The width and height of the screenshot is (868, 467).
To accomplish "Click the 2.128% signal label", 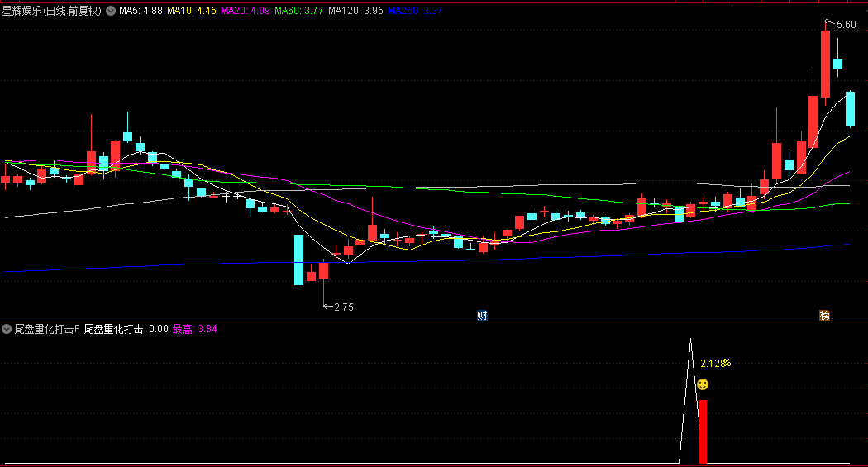I will coord(715,364).
